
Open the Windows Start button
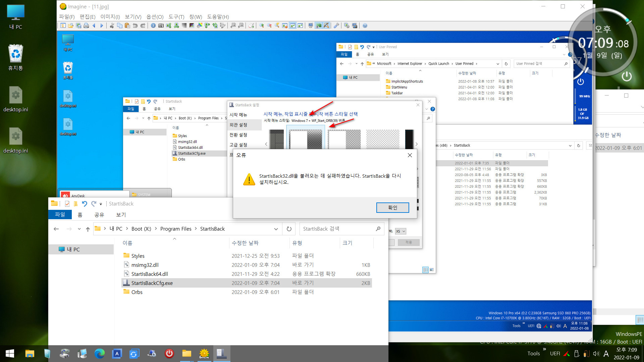coord(10,353)
